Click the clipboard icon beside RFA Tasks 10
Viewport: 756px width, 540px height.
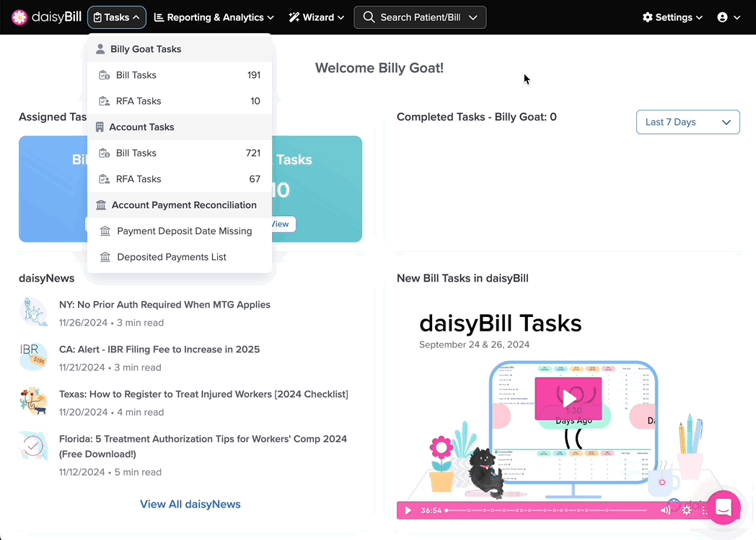click(104, 101)
